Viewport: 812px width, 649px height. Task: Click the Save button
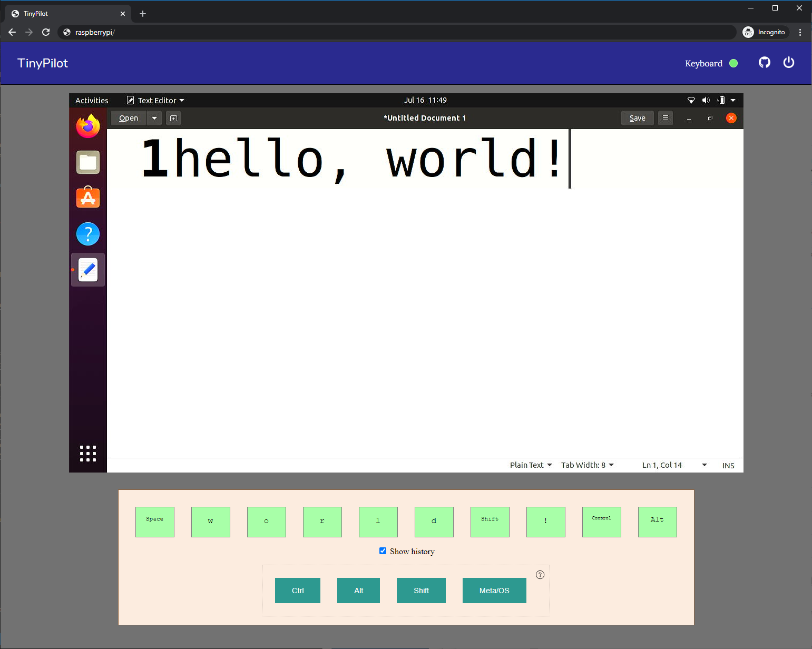[638, 118]
